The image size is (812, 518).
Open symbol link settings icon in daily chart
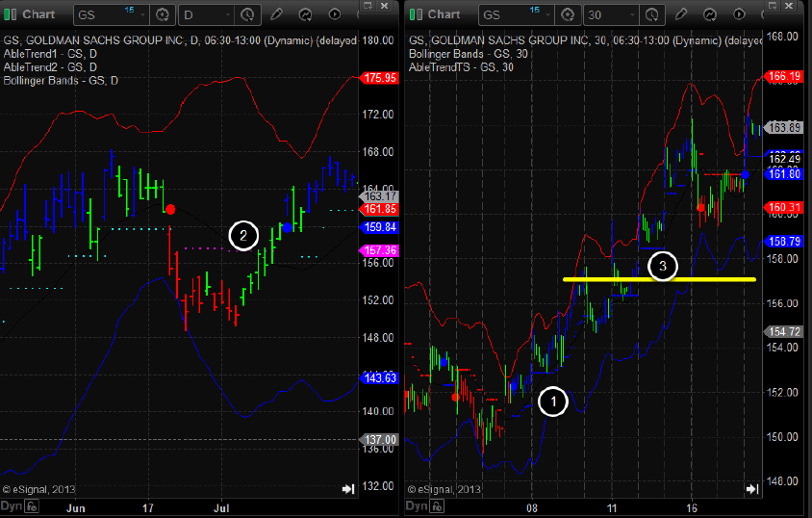[x=162, y=15]
